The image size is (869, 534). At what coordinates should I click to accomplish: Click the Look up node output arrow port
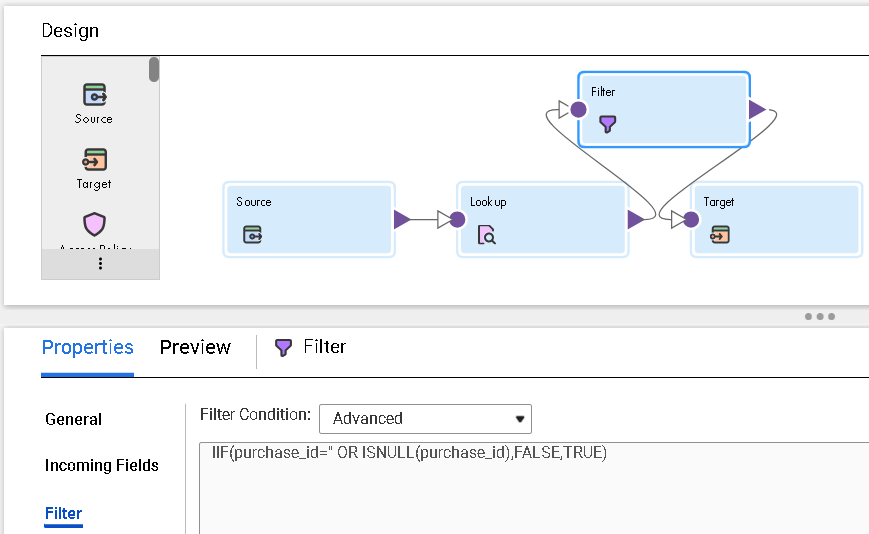pyautogui.click(x=636, y=219)
